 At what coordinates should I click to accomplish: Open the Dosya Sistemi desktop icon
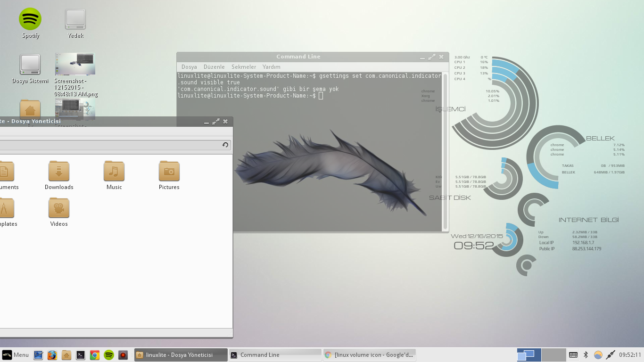click(x=30, y=69)
